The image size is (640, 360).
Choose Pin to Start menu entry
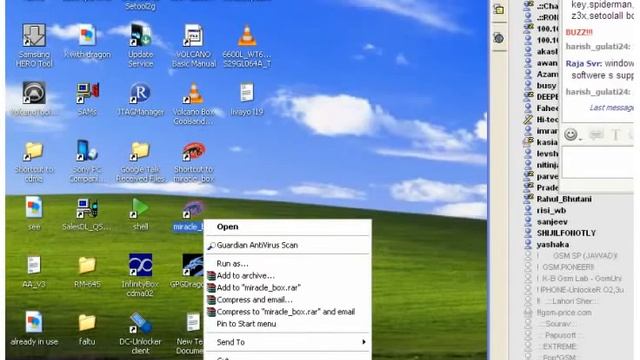(x=287, y=324)
